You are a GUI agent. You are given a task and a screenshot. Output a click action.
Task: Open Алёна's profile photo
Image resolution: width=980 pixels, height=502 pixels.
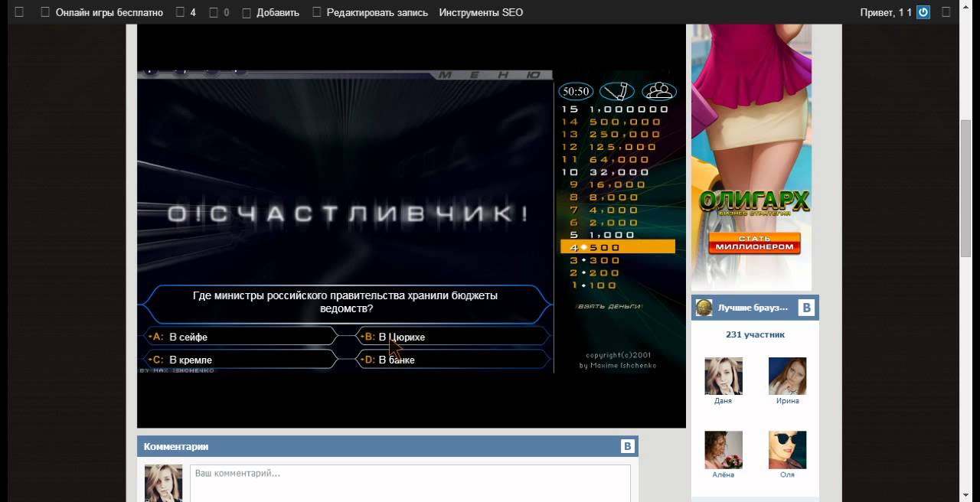coord(723,450)
